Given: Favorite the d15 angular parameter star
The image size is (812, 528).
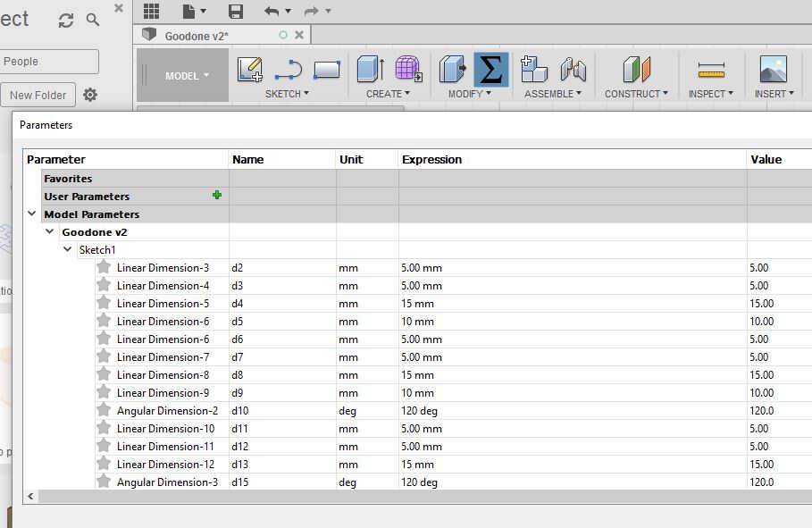Looking at the screenshot, I should [x=104, y=482].
